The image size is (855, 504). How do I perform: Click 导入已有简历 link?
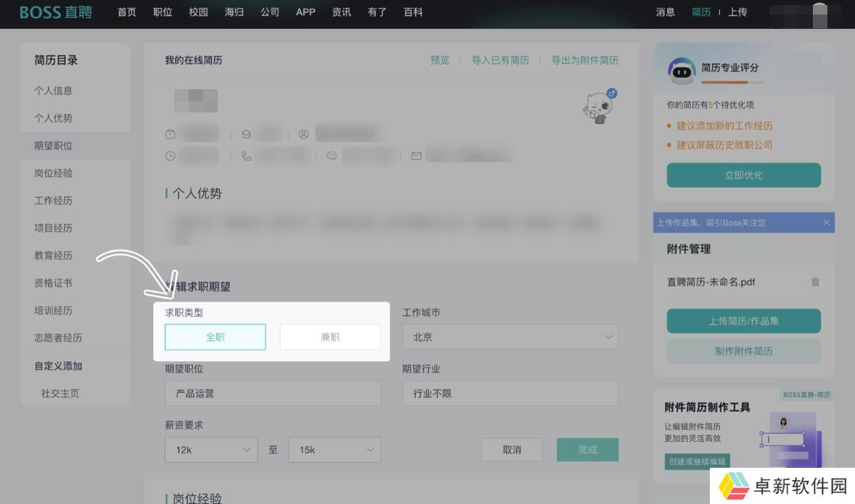pos(500,60)
